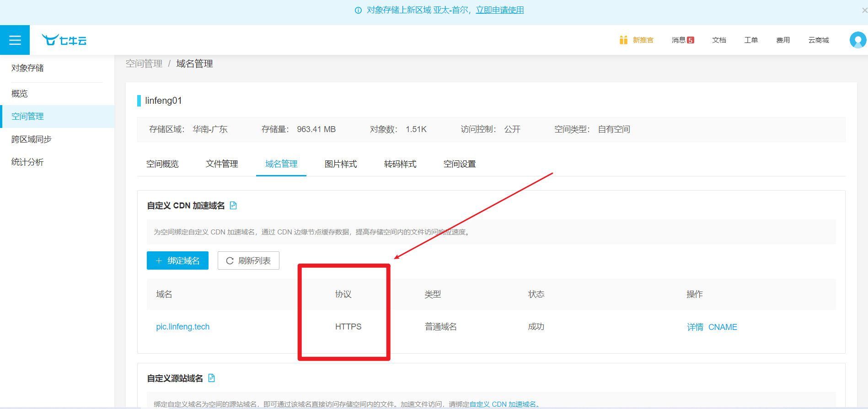Click the 1.51K object count value
868x409 pixels.
point(416,129)
